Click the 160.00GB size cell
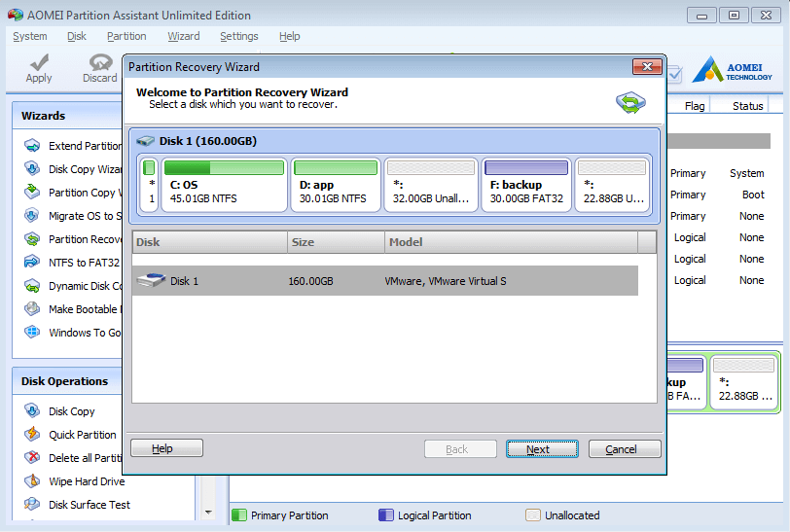 [311, 281]
